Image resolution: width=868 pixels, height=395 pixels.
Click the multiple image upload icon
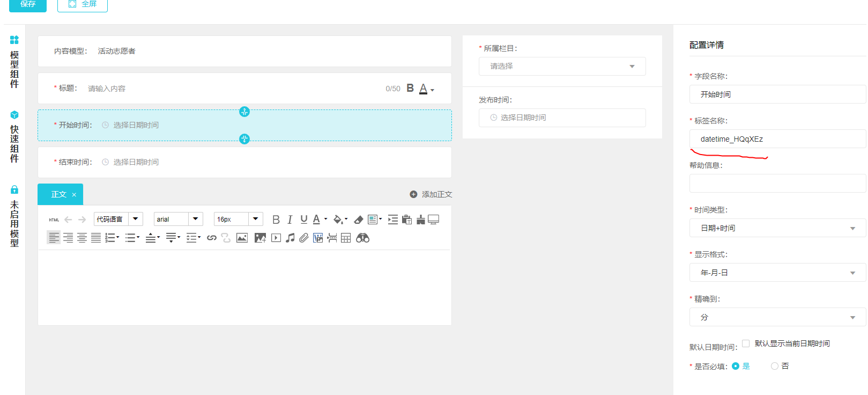tap(261, 238)
